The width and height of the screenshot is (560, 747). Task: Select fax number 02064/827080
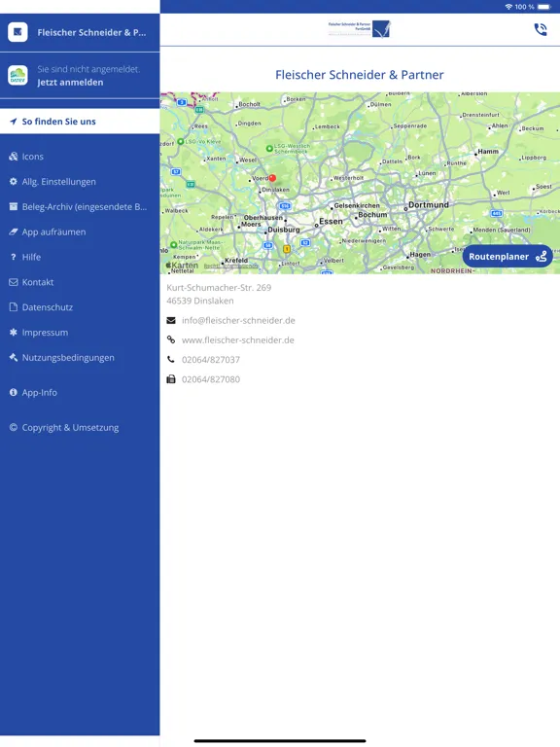(x=211, y=379)
